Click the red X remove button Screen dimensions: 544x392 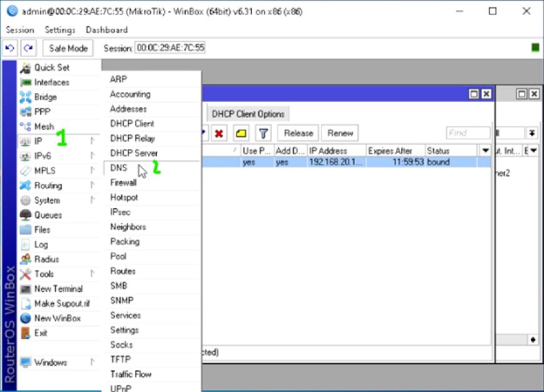coord(219,133)
